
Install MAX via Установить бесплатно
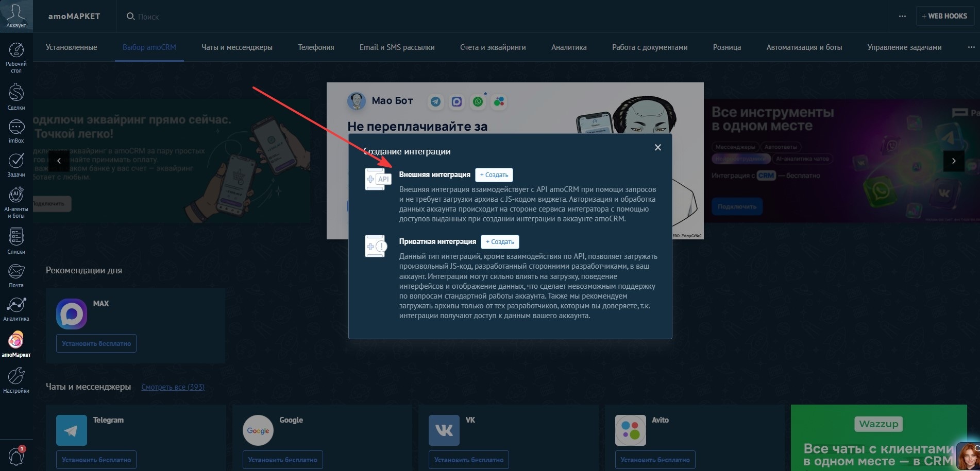tap(96, 343)
